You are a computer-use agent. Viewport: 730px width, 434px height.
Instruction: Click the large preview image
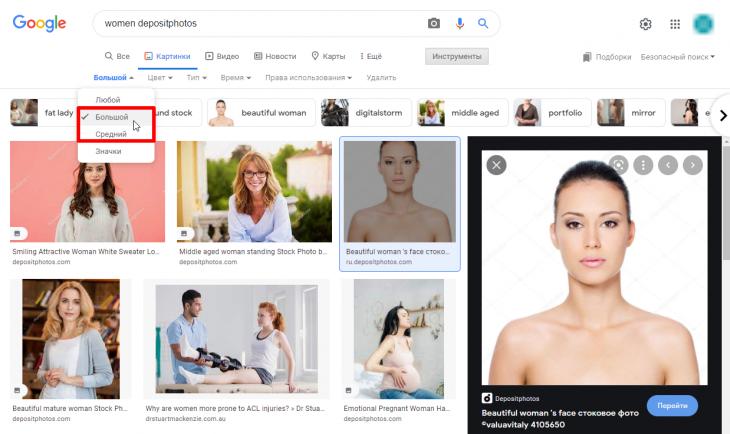(595, 267)
